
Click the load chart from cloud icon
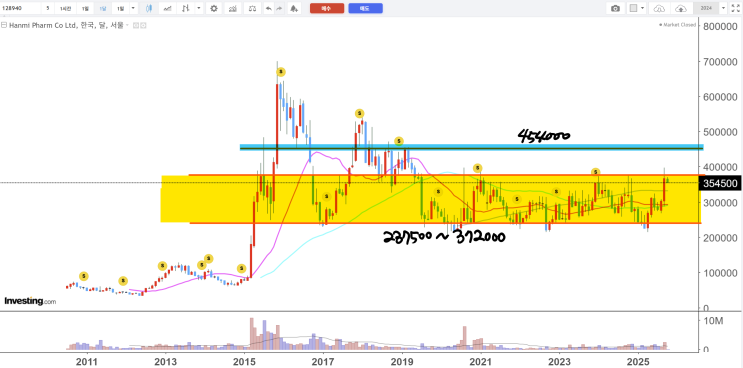click(x=659, y=8)
